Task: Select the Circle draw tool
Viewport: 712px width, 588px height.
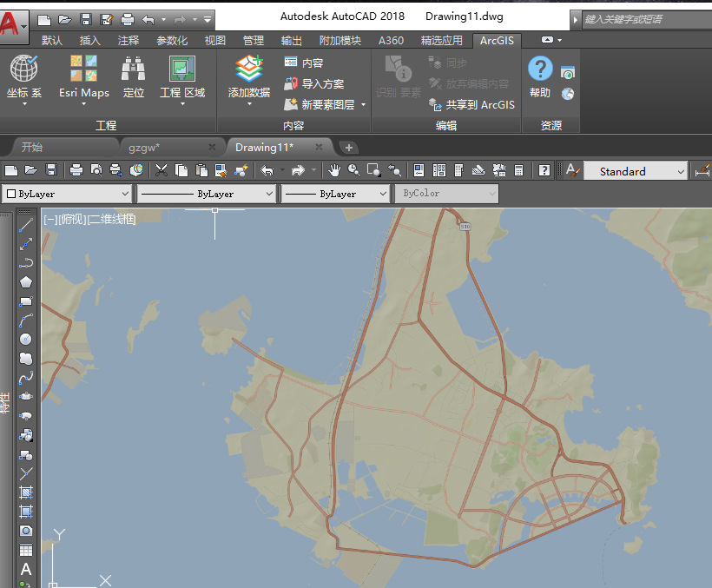Action: 26,339
